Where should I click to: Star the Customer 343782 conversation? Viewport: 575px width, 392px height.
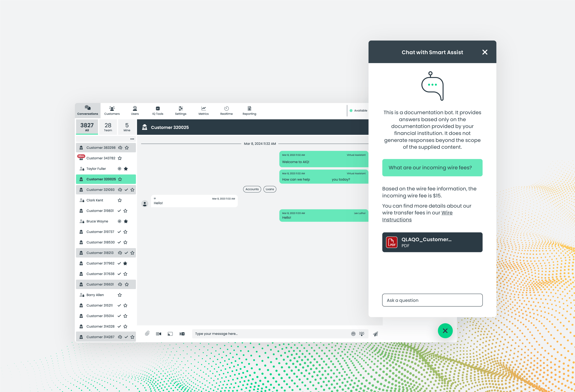pyautogui.click(x=120, y=158)
